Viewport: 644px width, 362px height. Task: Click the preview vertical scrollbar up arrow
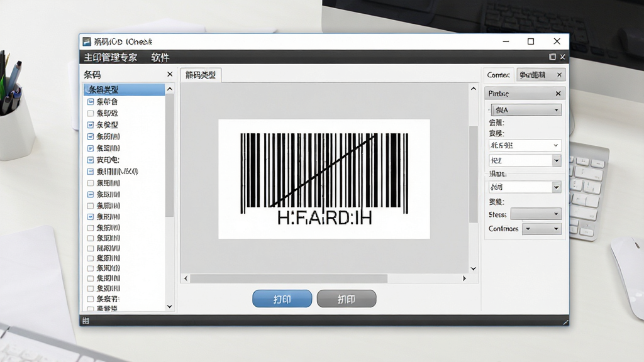pyautogui.click(x=473, y=89)
